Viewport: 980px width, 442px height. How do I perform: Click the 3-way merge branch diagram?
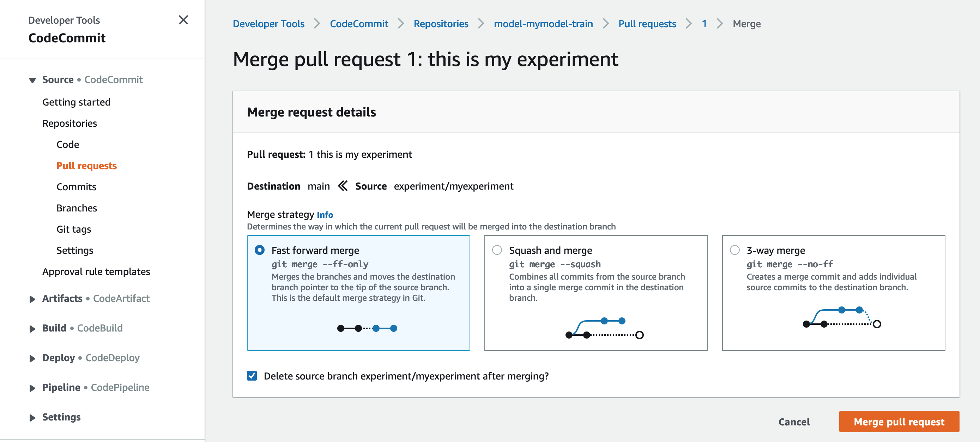(x=841, y=317)
